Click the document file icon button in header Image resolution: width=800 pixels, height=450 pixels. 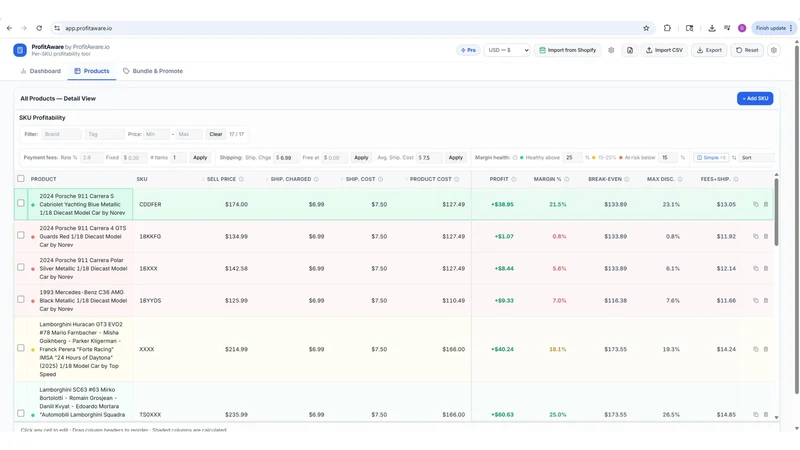pos(630,50)
